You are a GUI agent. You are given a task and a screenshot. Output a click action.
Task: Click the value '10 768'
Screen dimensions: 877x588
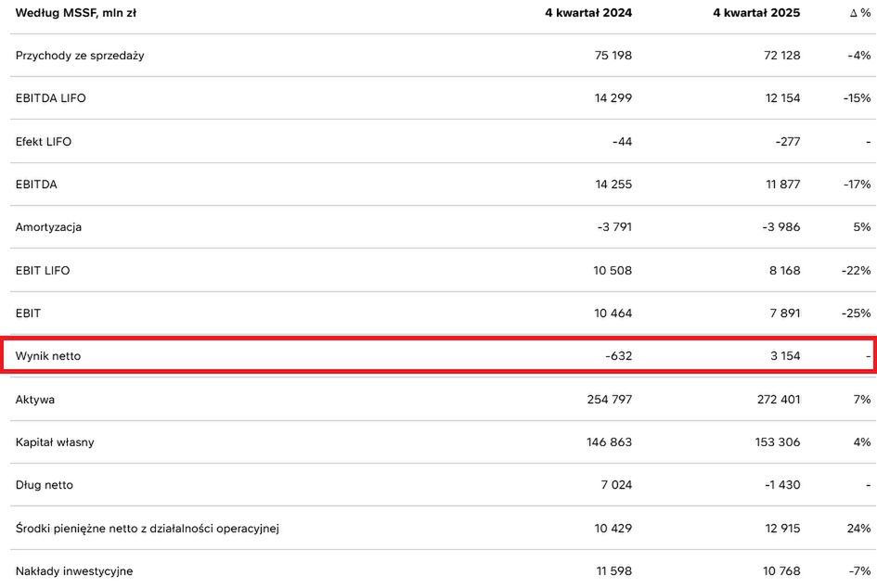[781, 571]
